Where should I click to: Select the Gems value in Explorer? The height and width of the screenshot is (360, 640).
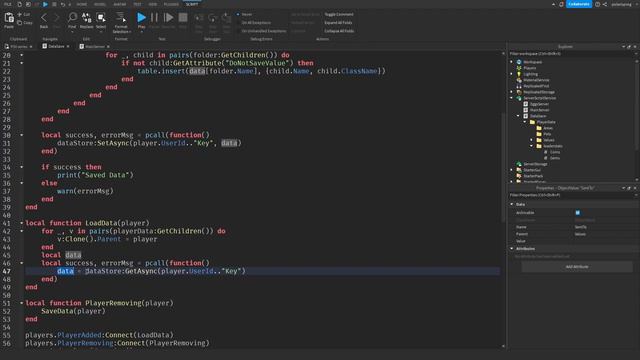pyautogui.click(x=555, y=158)
